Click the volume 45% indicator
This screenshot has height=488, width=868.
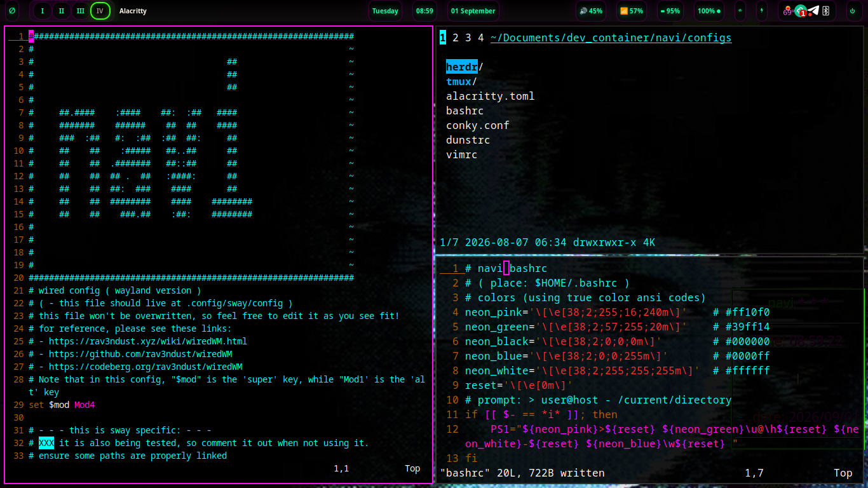point(592,11)
